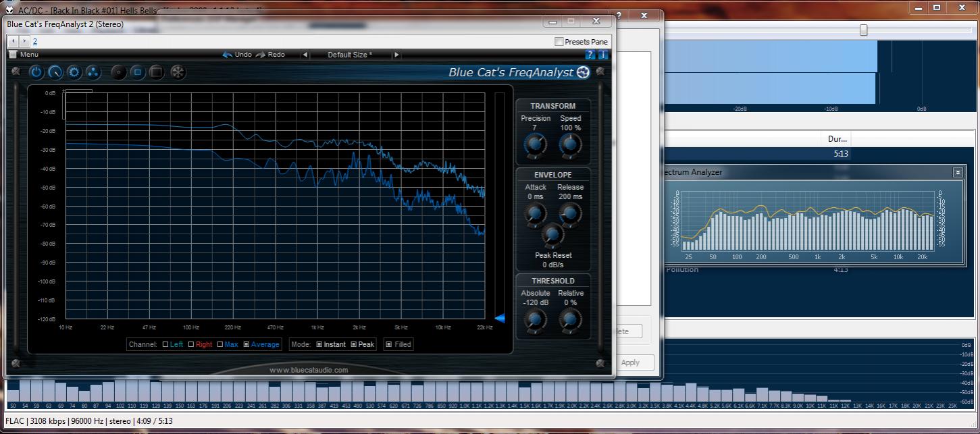Enable the Max channel checkbox
980x434 pixels.
click(220, 344)
